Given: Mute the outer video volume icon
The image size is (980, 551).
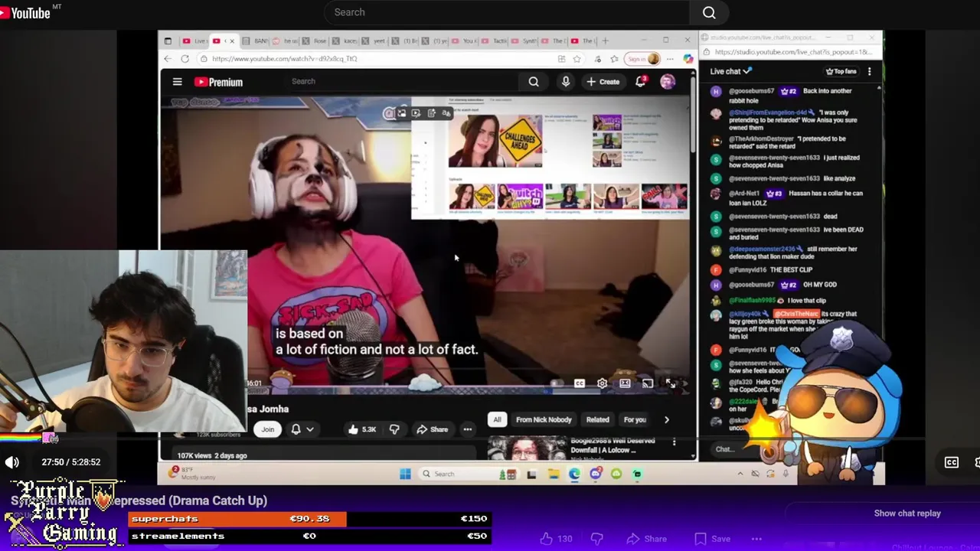Looking at the screenshot, I should (12, 462).
